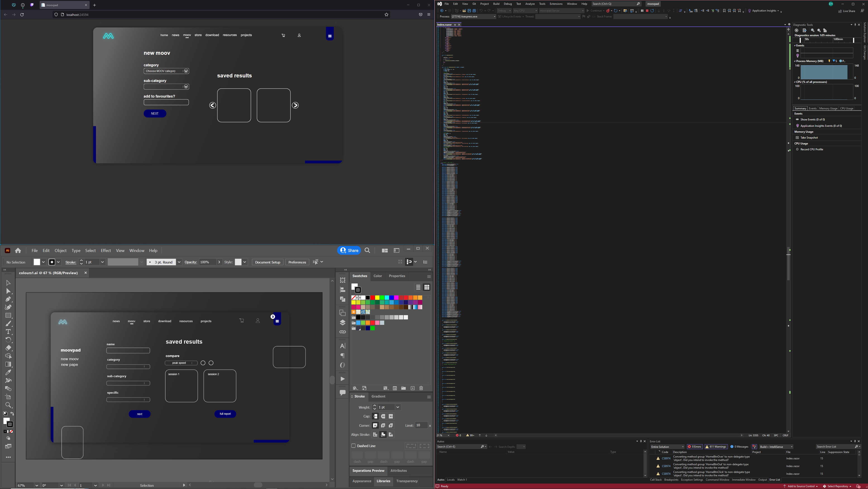Select the Rotate tool in Illustrator
Screen dimensions: 868x489
tap(8, 340)
